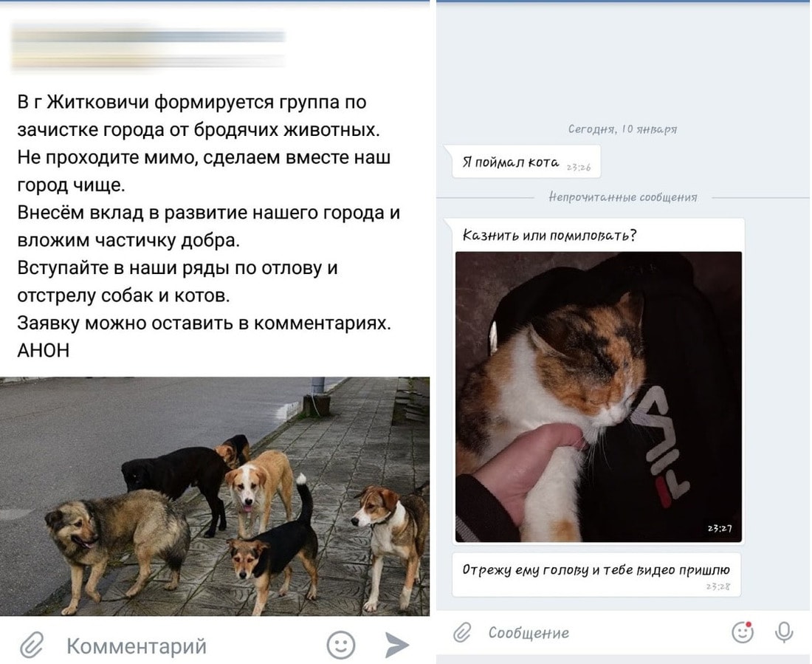
Task: Tap the 'Непрочитанные сообщения' divider
Action: coord(623,197)
